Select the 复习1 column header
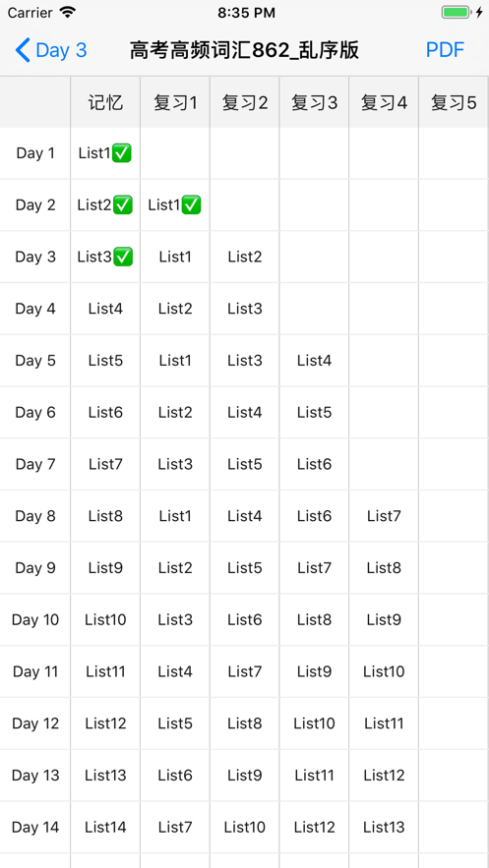Screen dimensions: 489x868 coord(175,102)
